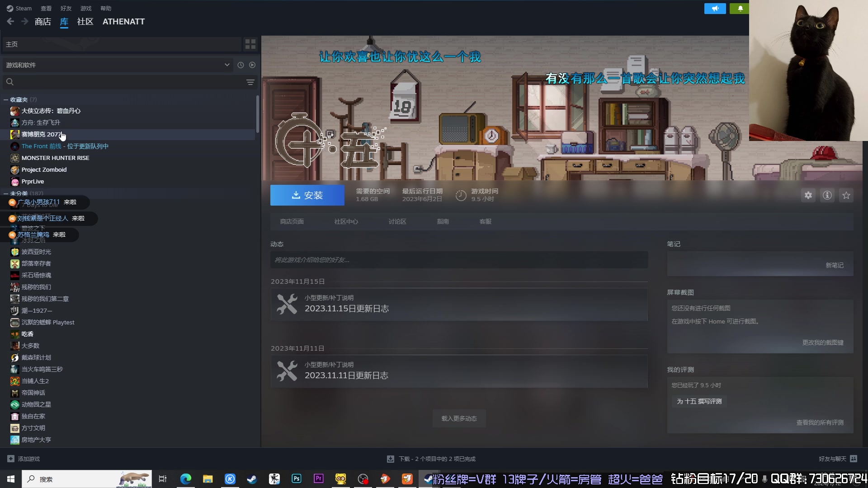868x488 pixels.
Task: Collapse the 未分类 category
Action: pos(6,193)
